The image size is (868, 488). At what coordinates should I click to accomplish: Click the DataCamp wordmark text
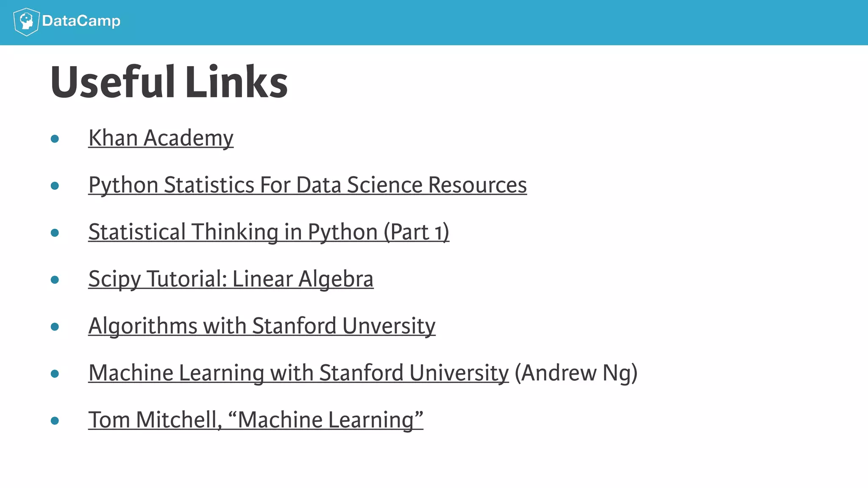point(81,21)
